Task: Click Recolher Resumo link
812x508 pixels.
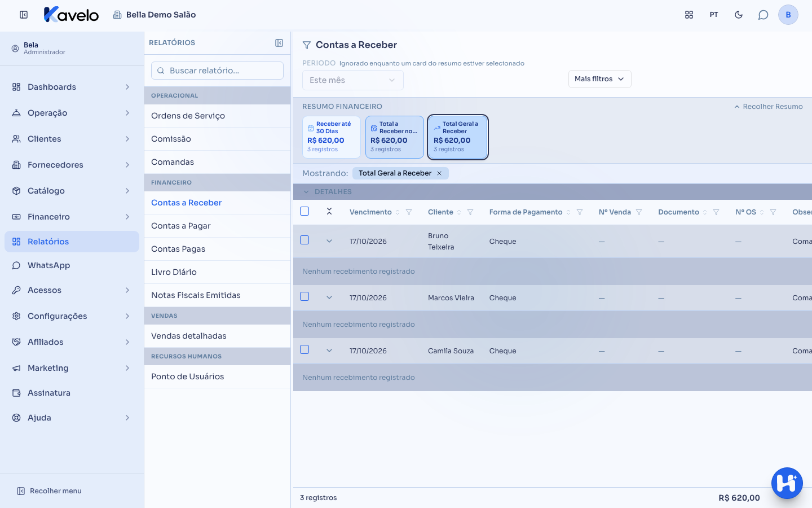Action: pos(768,107)
